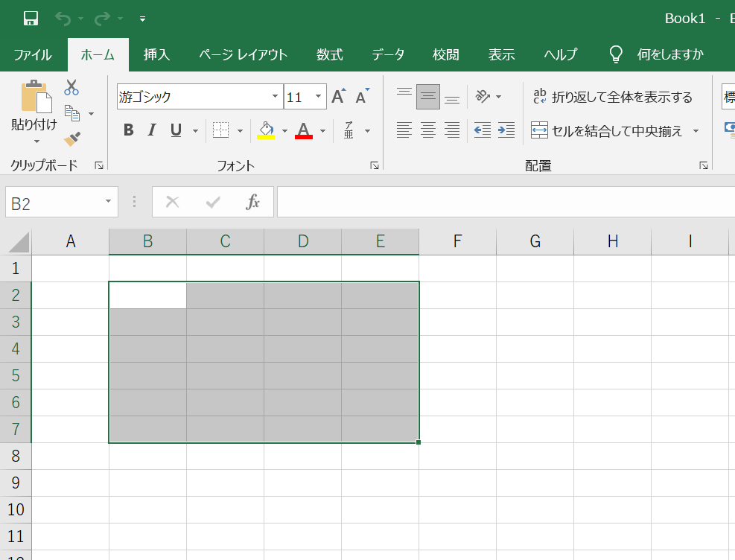Open the 游ゴシック font dropdown
The image size is (735, 560).
275,96
